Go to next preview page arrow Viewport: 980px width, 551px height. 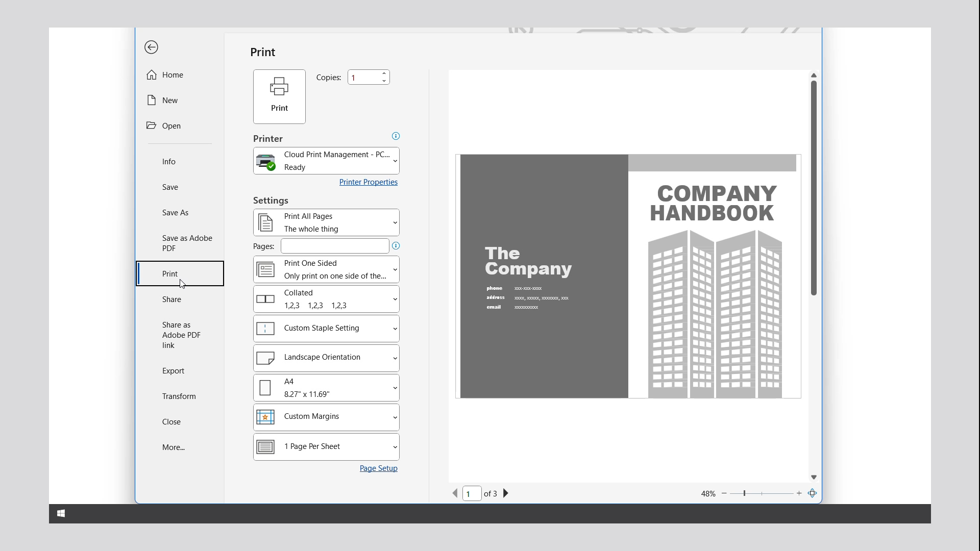[506, 493]
